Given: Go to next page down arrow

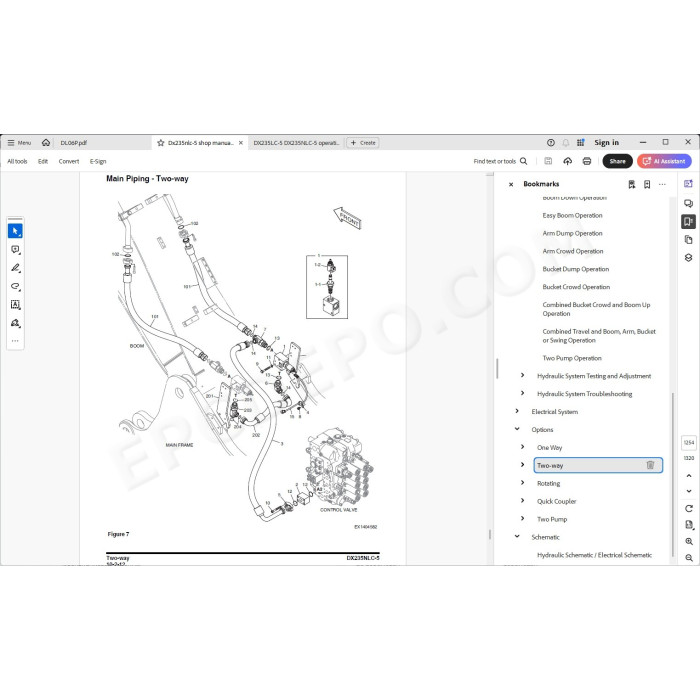Looking at the screenshot, I should 689,491.
